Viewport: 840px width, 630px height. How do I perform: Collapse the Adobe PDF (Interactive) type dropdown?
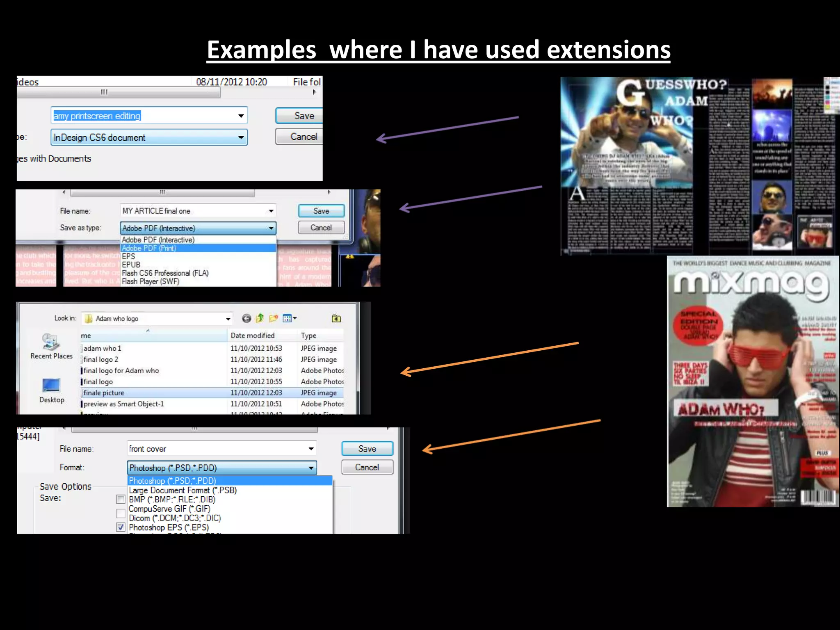point(271,228)
